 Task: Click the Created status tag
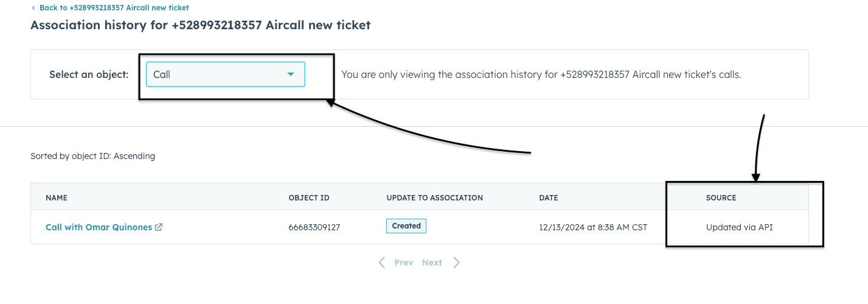(x=406, y=226)
